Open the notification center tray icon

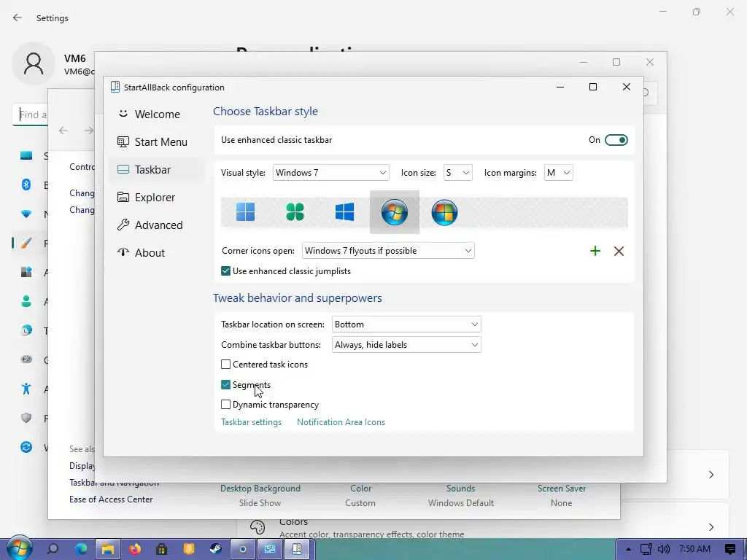[730, 550]
